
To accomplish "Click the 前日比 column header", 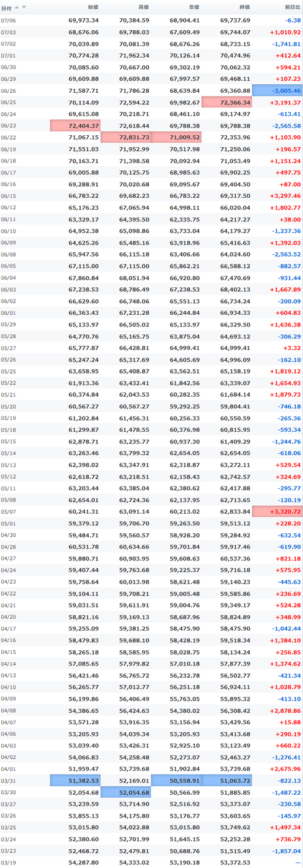I will [292, 7].
